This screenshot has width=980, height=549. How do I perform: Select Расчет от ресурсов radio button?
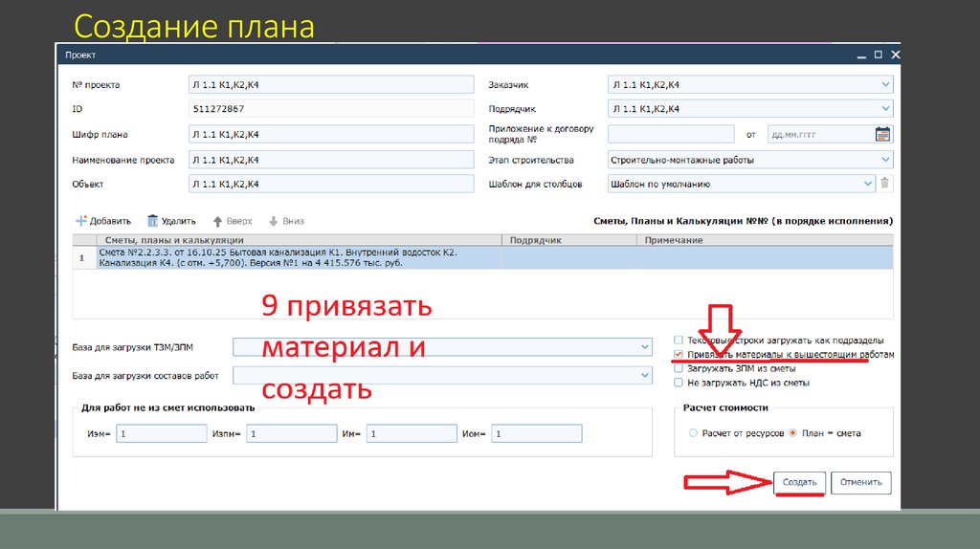click(x=693, y=433)
